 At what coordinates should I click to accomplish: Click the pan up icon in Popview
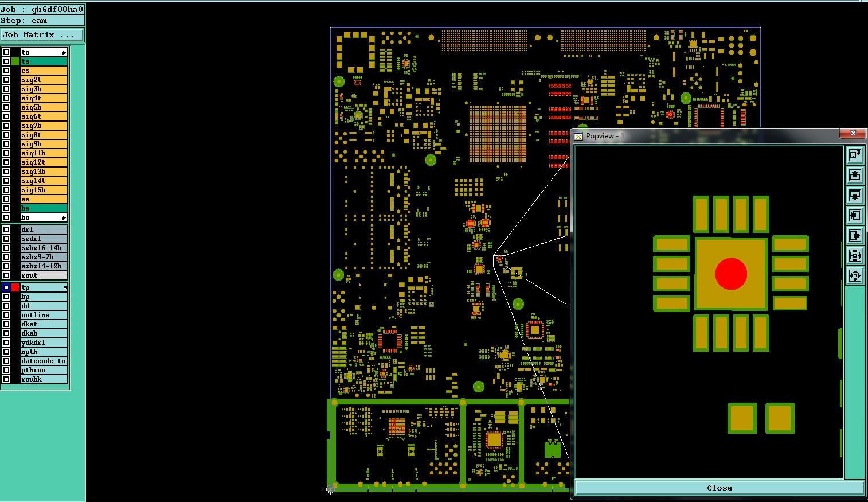pyautogui.click(x=855, y=175)
